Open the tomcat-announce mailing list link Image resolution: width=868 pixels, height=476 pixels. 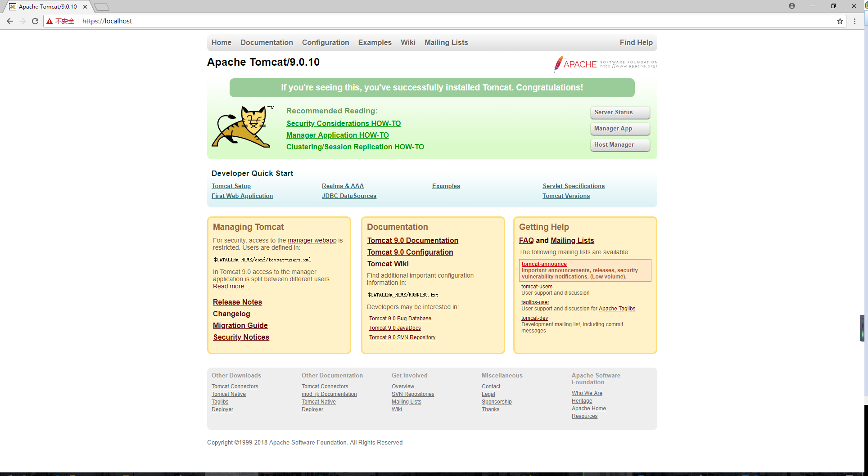544,264
